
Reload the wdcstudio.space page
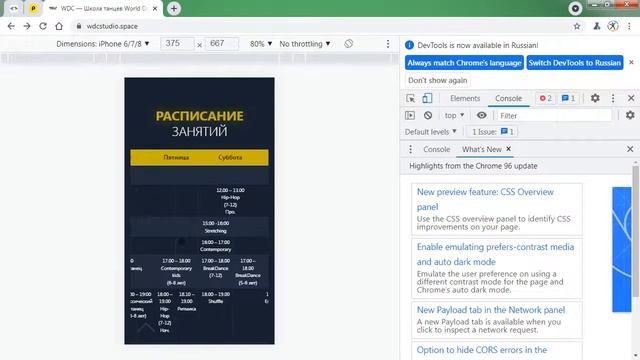(43, 26)
